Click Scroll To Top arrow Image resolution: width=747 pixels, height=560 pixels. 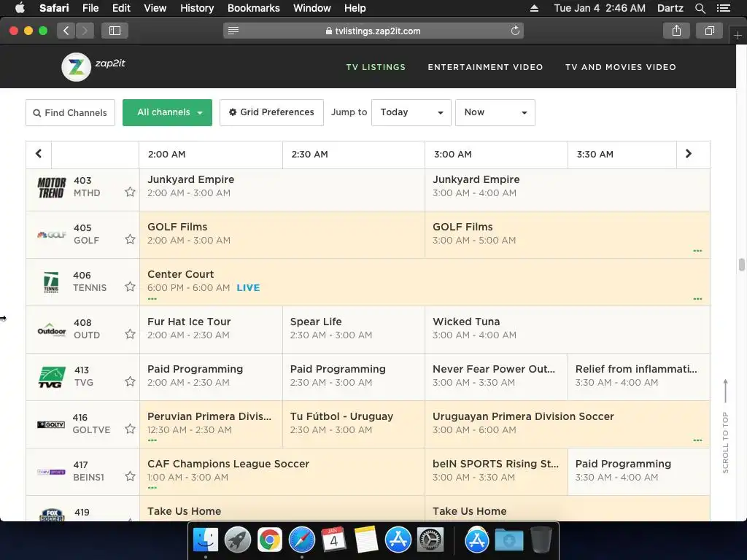[725, 391]
